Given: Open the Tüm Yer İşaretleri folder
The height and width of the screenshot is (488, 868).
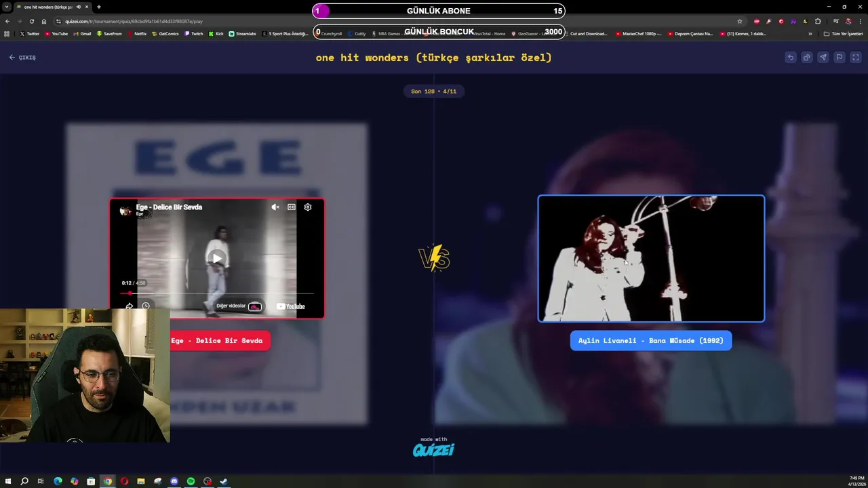Looking at the screenshot, I should [x=844, y=33].
